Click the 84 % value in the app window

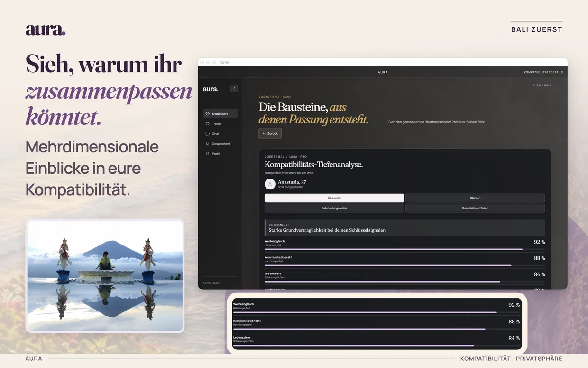[539, 274]
